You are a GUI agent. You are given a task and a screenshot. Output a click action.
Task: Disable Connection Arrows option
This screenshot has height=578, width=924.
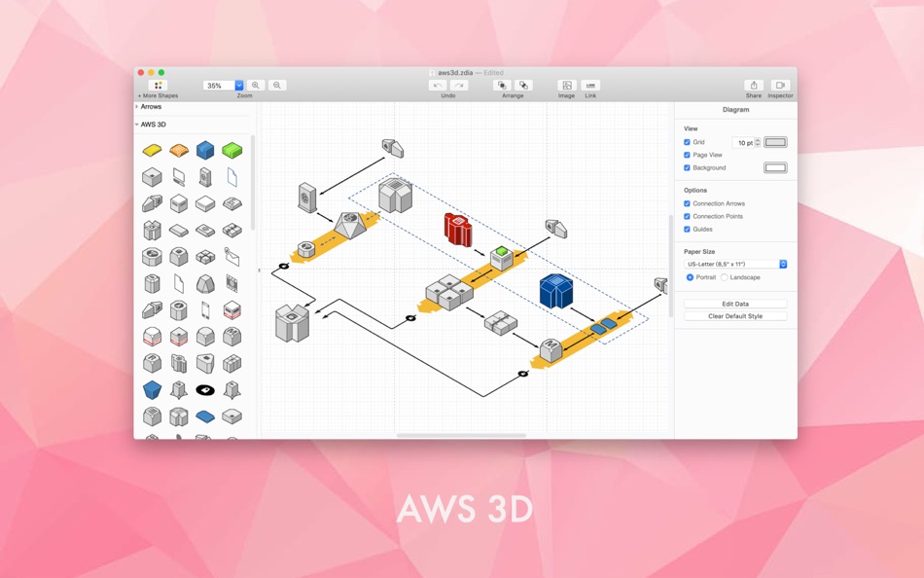point(687,203)
